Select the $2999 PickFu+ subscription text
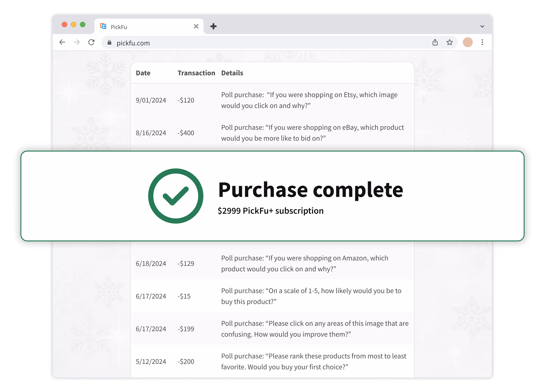Image resolution: width=545 pixels, height=392 pixels. (x=271, y=211)
